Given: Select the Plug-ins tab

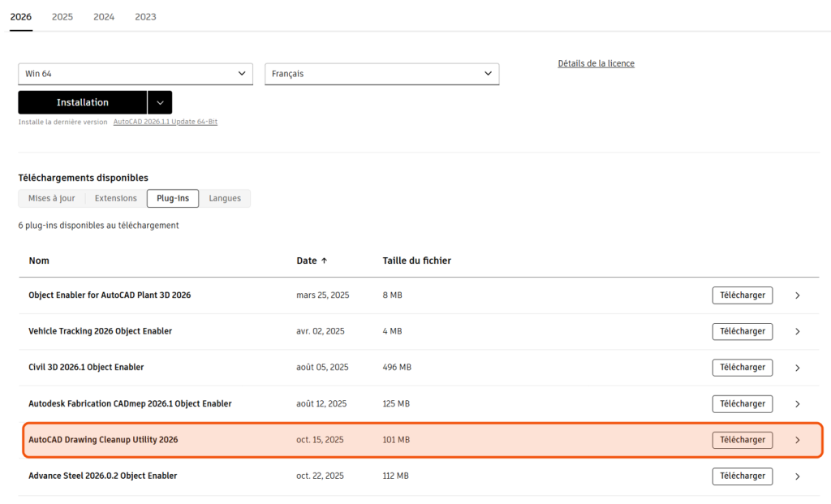Looking at the screenshot, I should 173,198.
